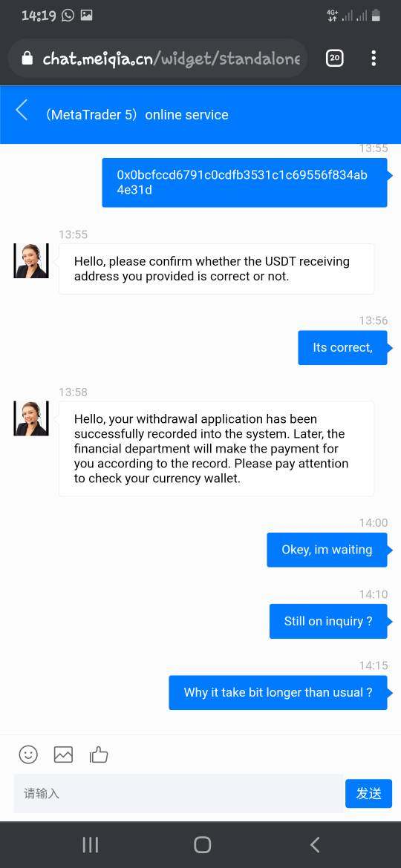
Task: Focus the 请输入 message input field
Action: pos(178,793)
